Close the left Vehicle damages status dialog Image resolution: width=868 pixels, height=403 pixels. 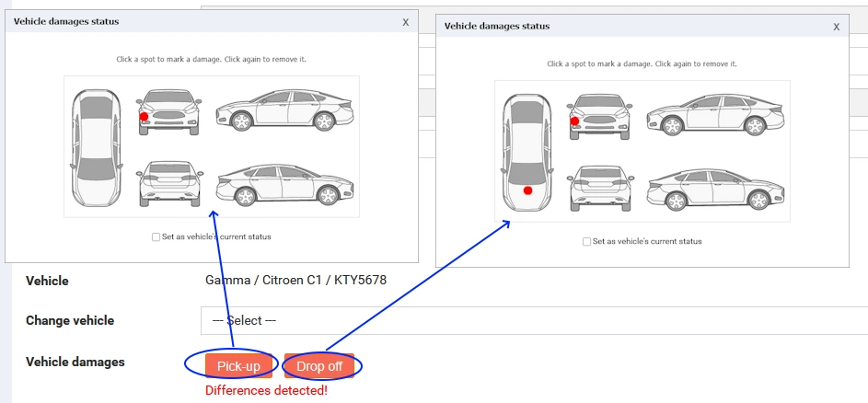pyautogui.click(x=406, y=22)
